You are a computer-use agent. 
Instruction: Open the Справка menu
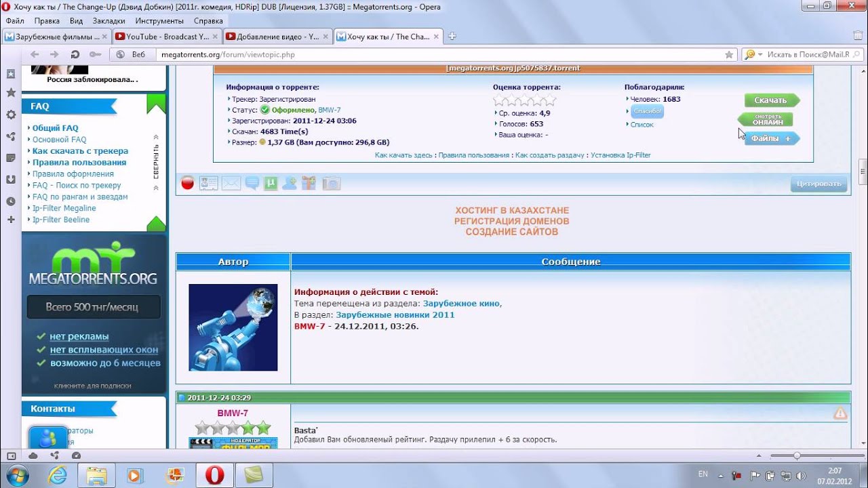click(x=208, y=21)
